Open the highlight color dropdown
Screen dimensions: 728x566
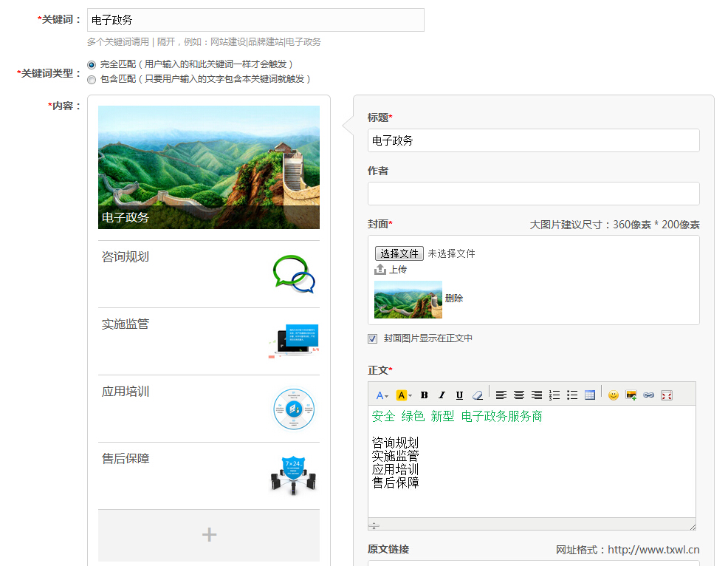[404, 395]
